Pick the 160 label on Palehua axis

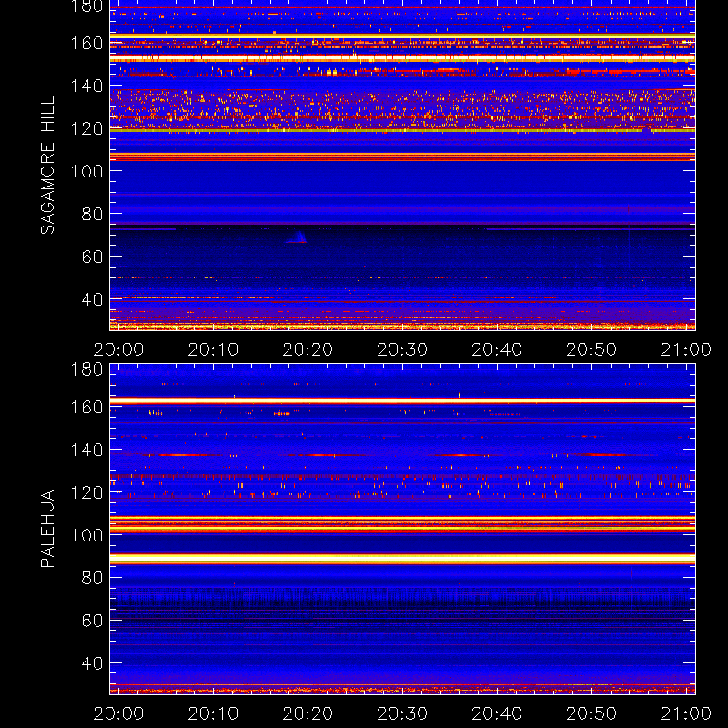tap(86, 407)
